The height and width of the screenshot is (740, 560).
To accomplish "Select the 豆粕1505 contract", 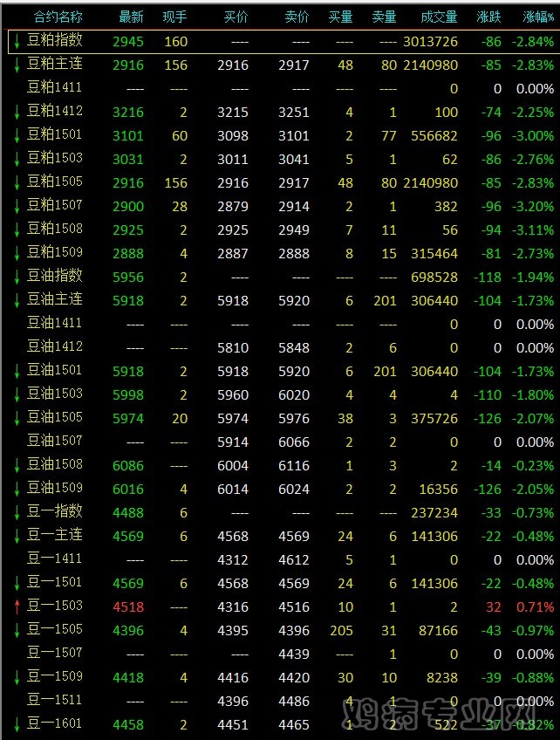I will pyautogui.click(x=54, y=182).
